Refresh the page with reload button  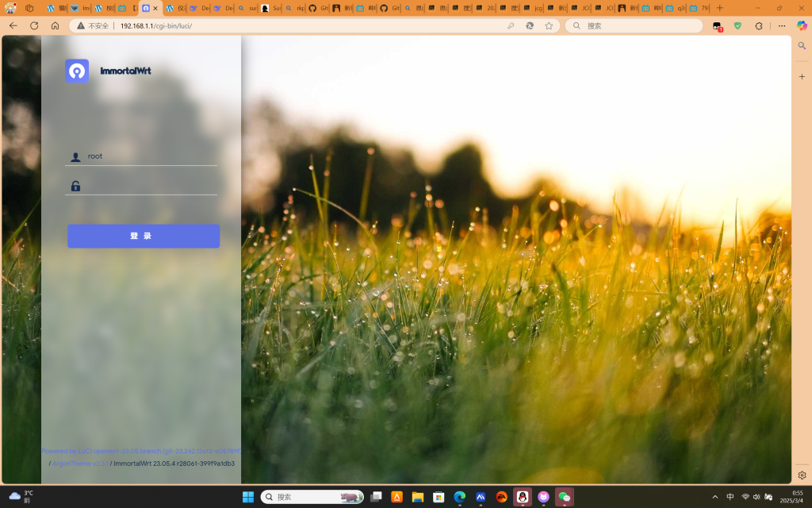34,25
